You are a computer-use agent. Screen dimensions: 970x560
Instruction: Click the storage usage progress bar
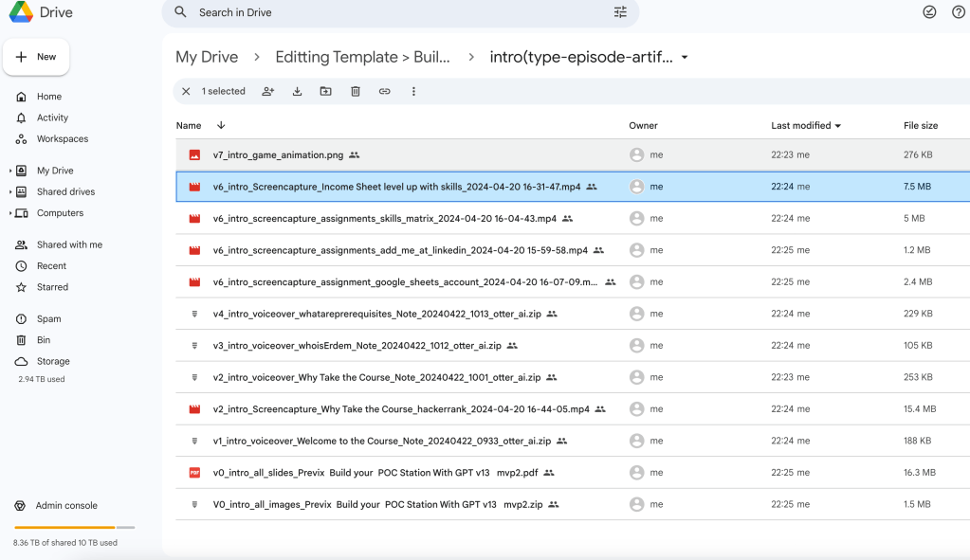point(74,527)
